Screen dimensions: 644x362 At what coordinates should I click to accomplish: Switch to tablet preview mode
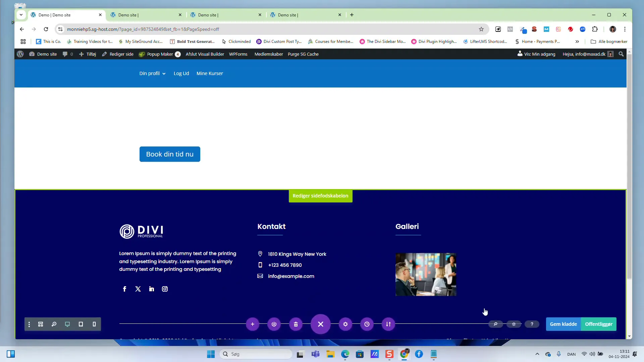[x=81, y=324]
